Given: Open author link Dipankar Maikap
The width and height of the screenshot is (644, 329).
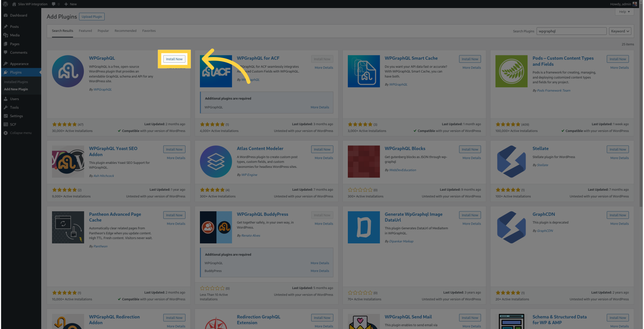Looking at the screenshot, I should tap(401, 241).
